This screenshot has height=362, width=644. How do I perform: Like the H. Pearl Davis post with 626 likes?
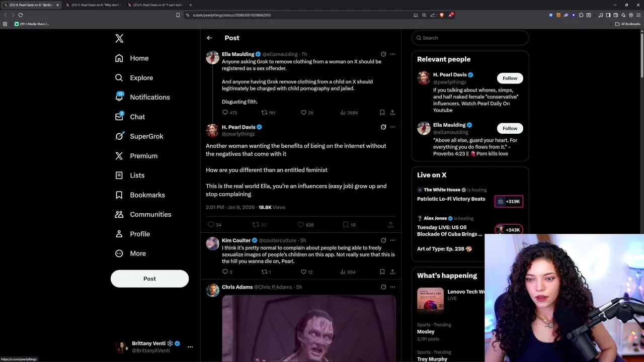tap(305, 225)
